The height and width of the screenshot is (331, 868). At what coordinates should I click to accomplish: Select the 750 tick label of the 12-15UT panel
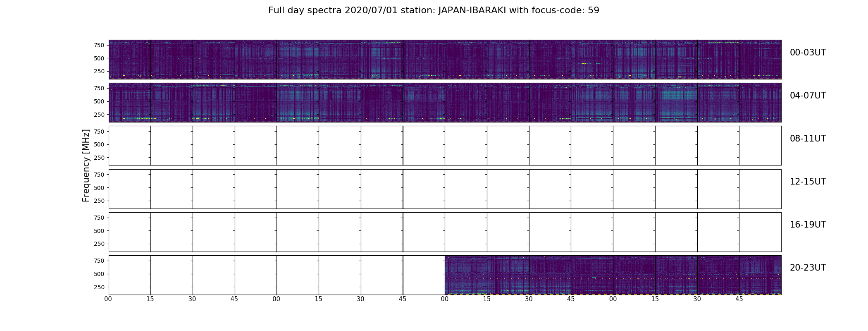(99, 175)
